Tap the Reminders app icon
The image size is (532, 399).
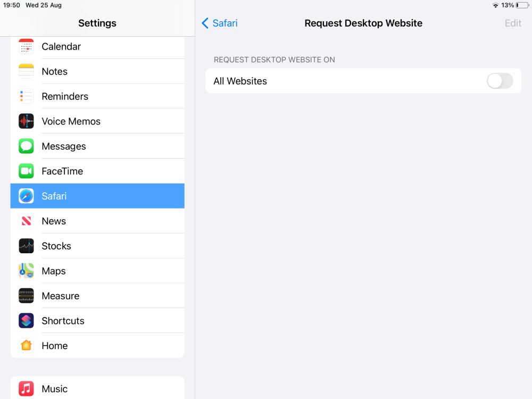[26, 96]
